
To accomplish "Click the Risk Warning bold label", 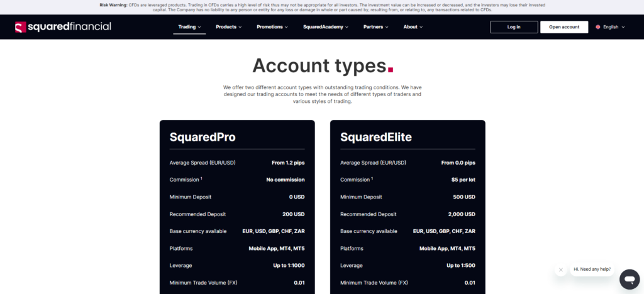I will pyautogui.click(x=113, y=5).
